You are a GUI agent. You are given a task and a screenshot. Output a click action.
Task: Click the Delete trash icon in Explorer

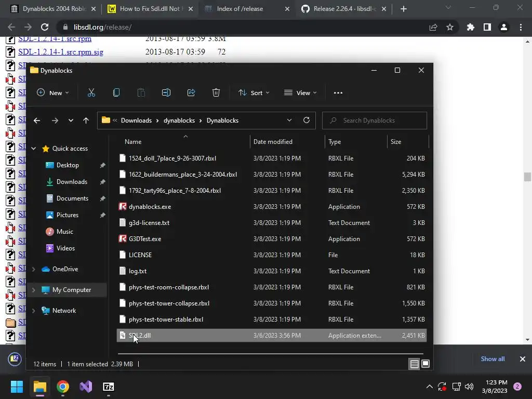(x=216, y=92)
